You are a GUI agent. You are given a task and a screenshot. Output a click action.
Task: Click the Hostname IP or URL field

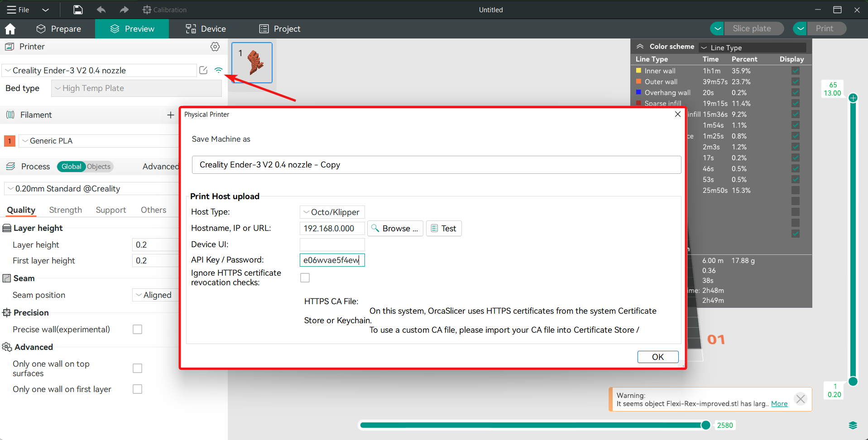click(x=332, y=229)
